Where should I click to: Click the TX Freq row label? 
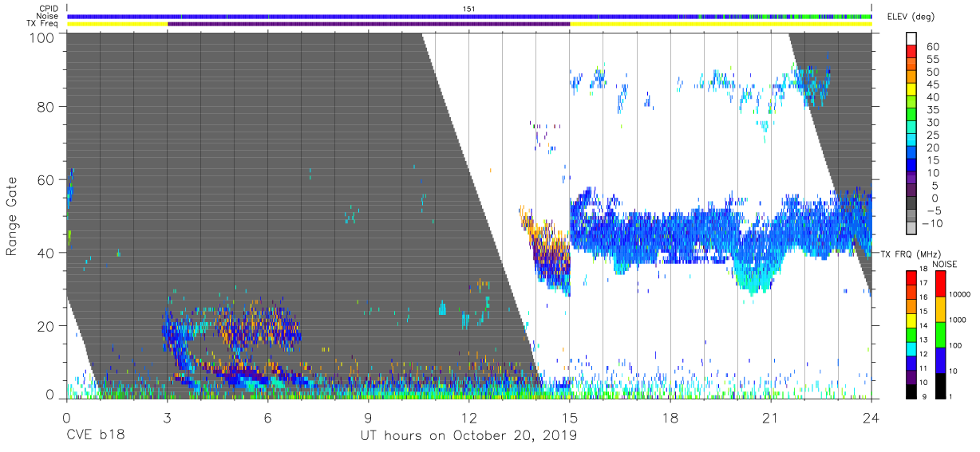[44, 24]
